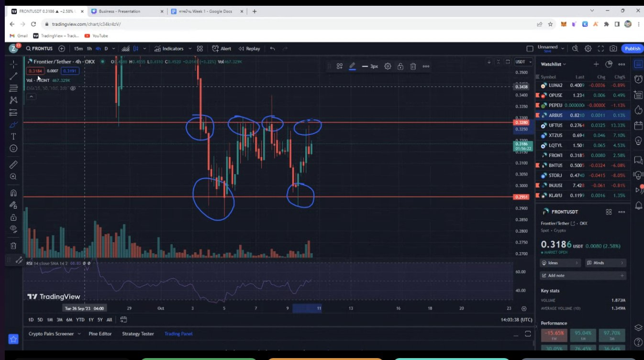
Task: Take a chart snapshot with camera icon
Action: [x=613, y=48]
